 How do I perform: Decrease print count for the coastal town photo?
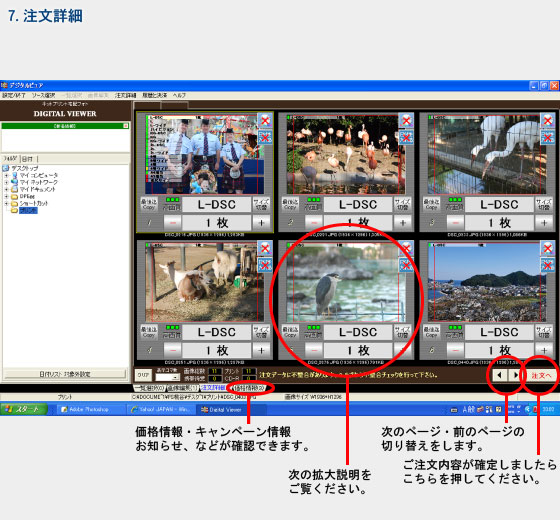455,350
